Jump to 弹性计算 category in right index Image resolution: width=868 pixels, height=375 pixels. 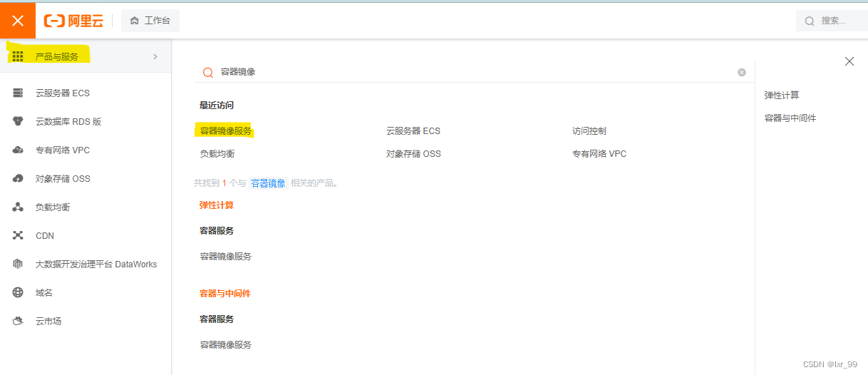click(x=782, y=95)
